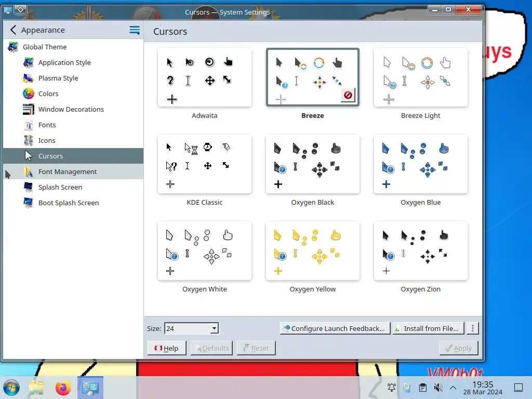Click the Boot Splash Screen icon

tap(29, 203)
